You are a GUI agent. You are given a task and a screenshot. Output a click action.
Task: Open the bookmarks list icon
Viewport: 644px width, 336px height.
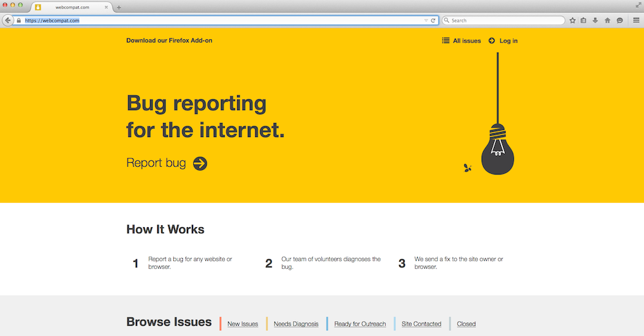pyautogui.click(x=583, y=20)
